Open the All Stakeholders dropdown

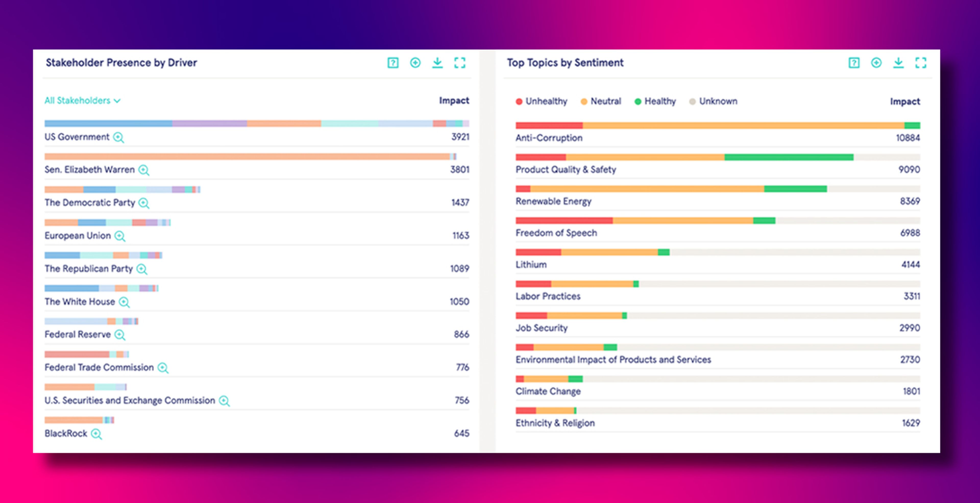[x=82, y=101]
